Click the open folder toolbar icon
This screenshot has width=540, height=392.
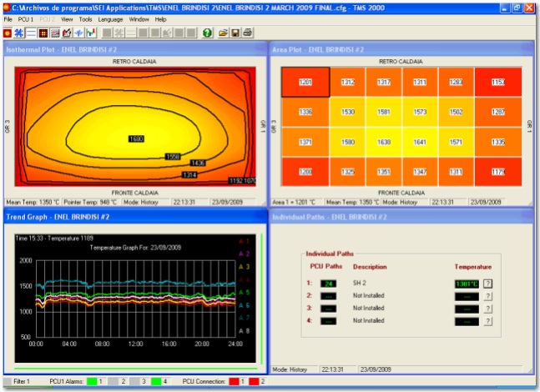[224, 33]
